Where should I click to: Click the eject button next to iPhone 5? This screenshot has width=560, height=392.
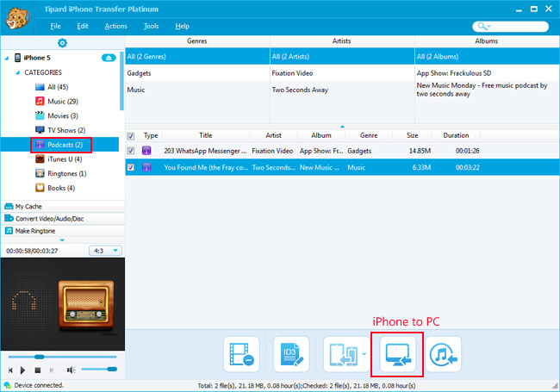(109, 58)
